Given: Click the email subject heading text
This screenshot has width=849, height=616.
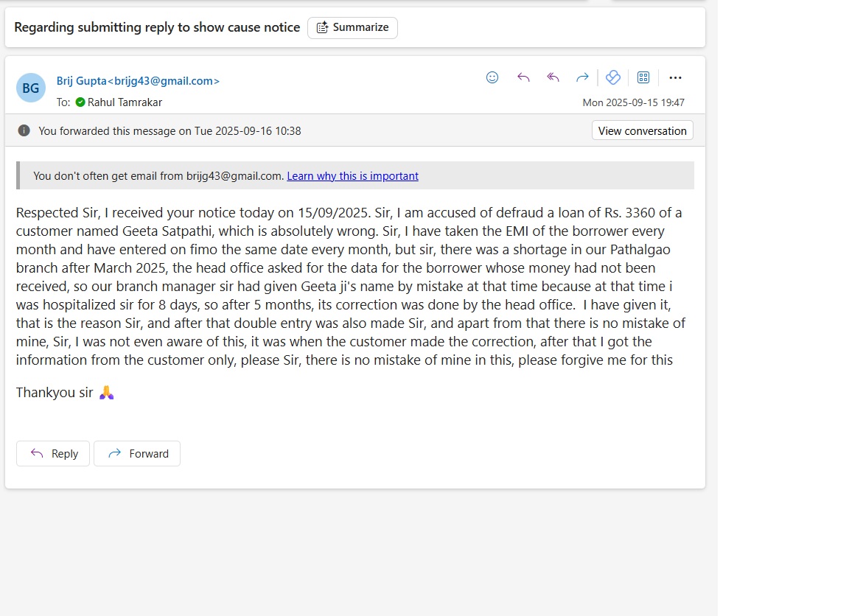Looking at the screenshot, I should (157, 27).
